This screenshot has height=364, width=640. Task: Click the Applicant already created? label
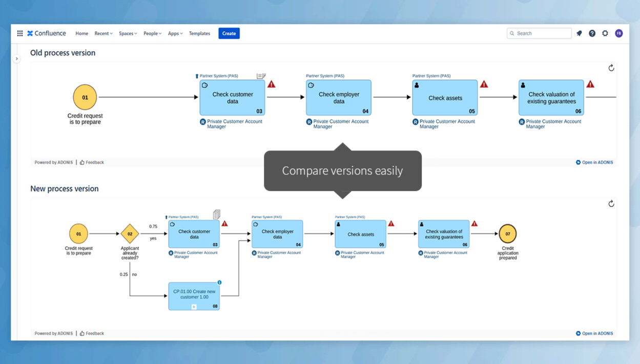[x=130, y=253]
